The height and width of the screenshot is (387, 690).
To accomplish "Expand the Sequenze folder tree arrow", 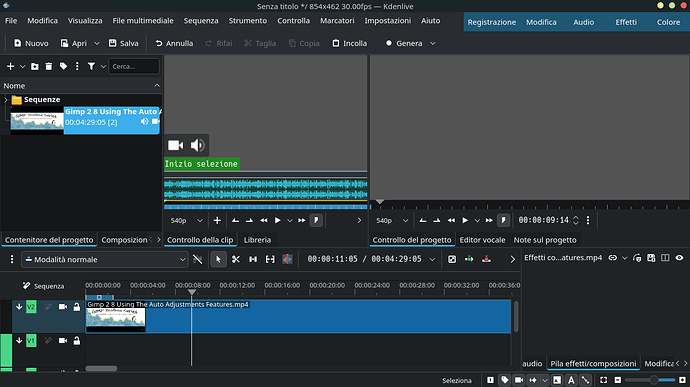I will click(x=6, y=100).
